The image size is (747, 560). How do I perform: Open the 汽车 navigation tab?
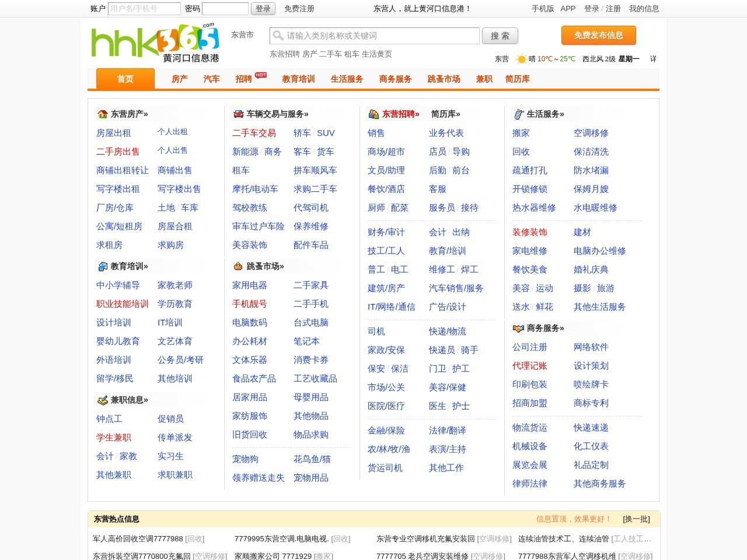point(212,79)
